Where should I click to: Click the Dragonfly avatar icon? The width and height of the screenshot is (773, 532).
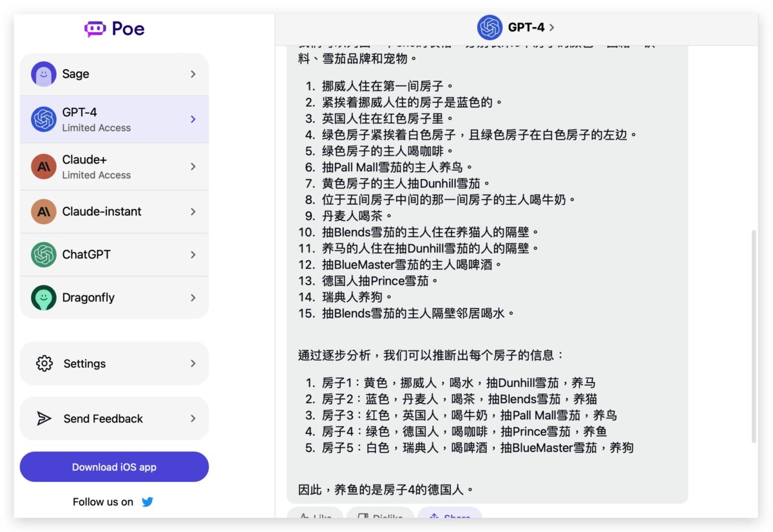[x=44, y=298]
